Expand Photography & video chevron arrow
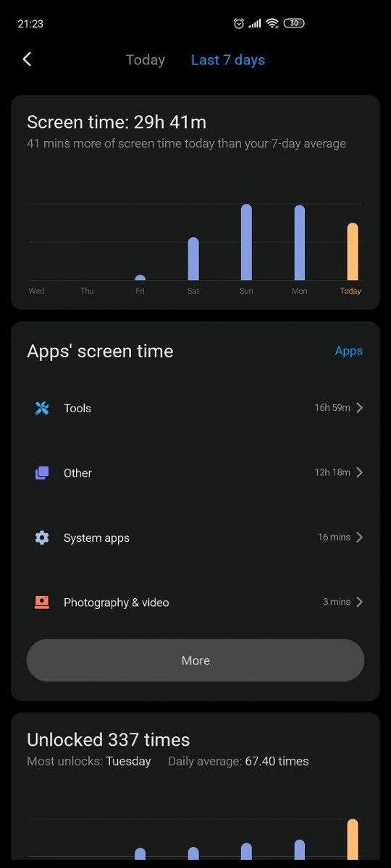The height and width of the screenshot is (868, 391). point(360,602)
